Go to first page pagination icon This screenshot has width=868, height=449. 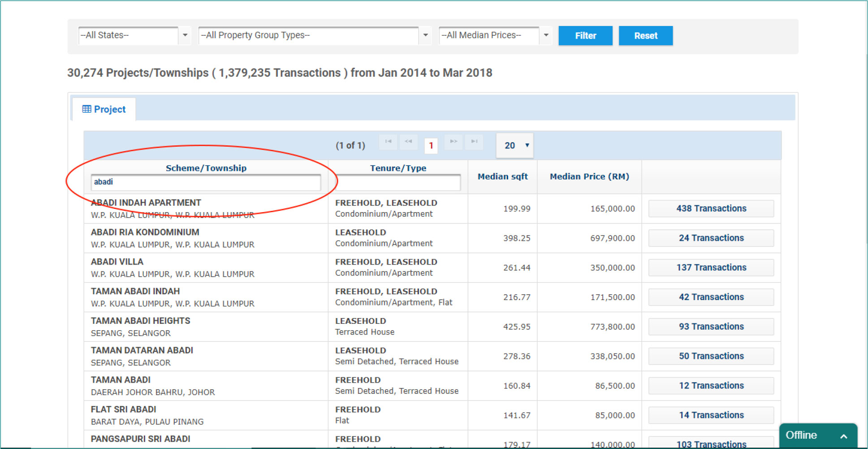[388, 142]
